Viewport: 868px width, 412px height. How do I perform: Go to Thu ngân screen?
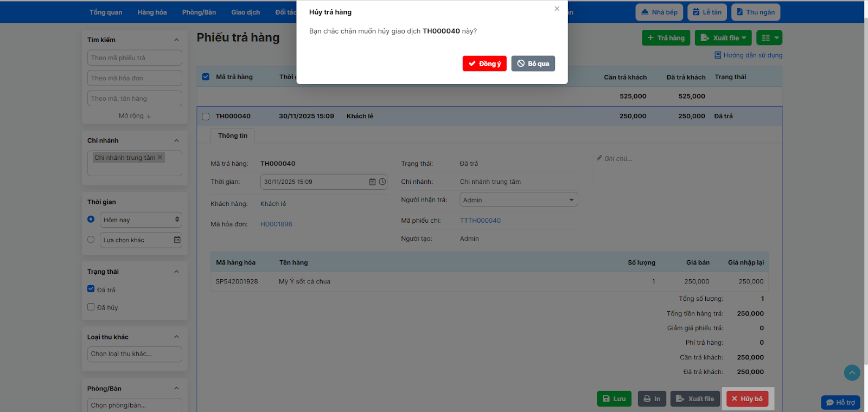point(756,12)
